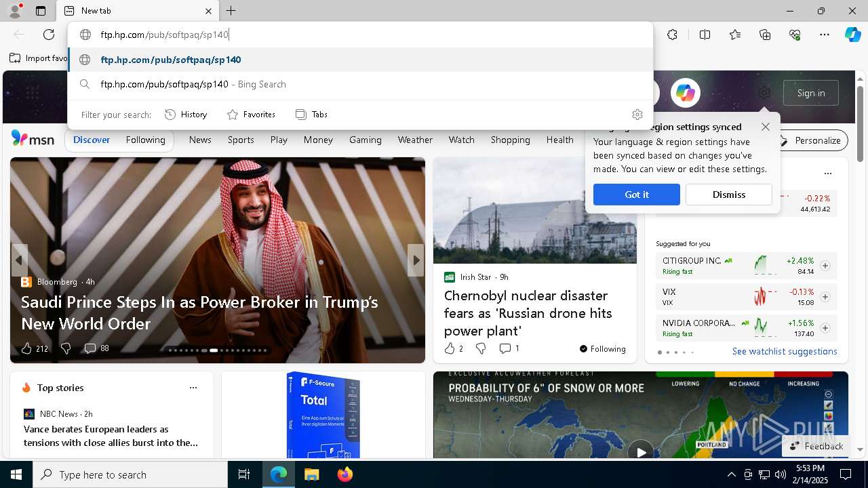Viewport: 868px width, 488px height.
Task: Play the snow probability weather video
Action: pos(641,451)
